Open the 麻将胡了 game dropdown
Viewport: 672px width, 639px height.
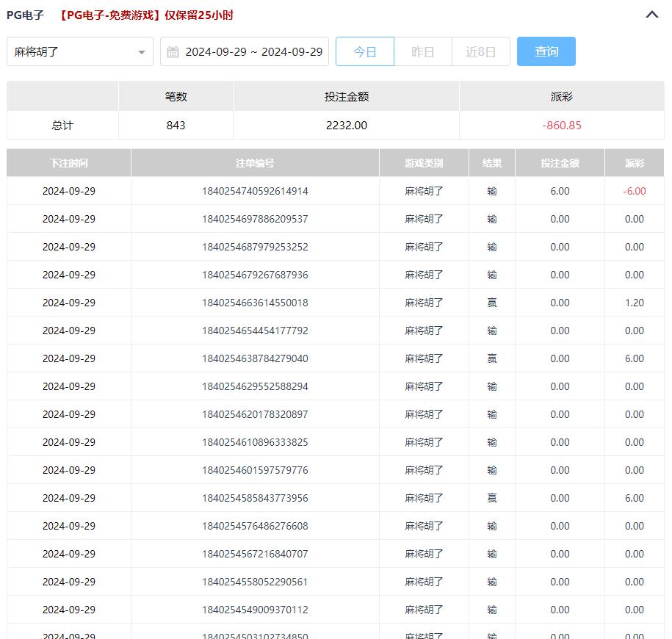[x=80, y=52]
